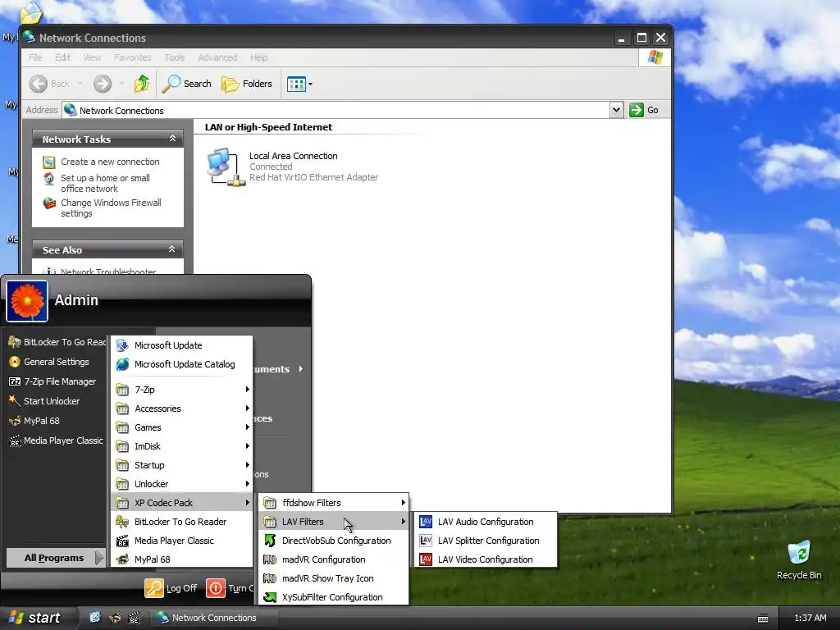This screenshot has height=630, width=840.
Task: Click the Search toolbar button
Action: point(186,84)
